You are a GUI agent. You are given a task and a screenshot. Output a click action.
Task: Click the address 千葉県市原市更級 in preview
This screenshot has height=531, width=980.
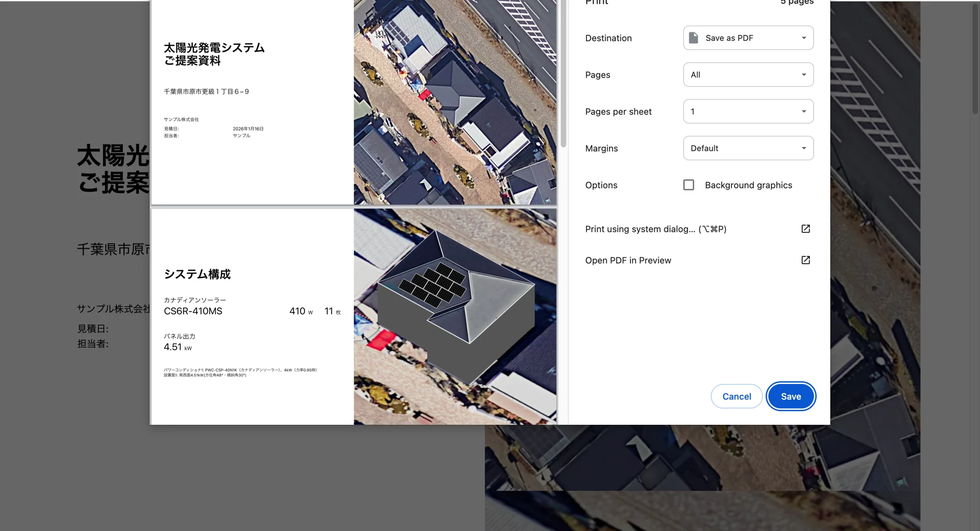point(206,91)
